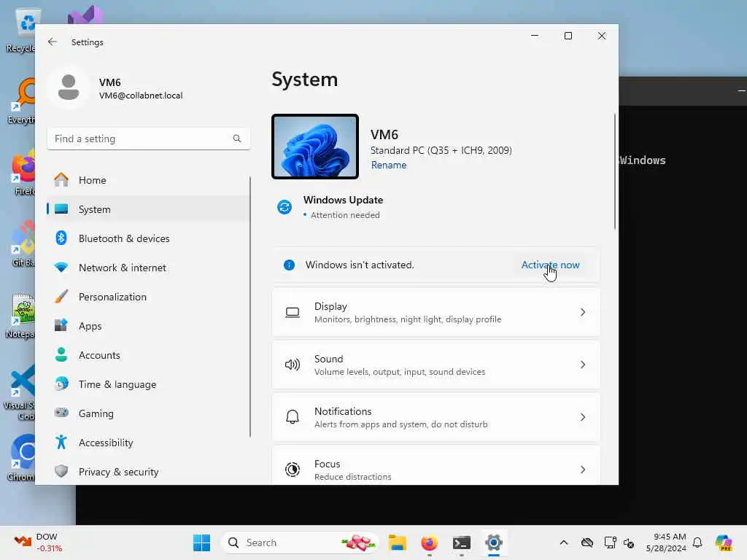747x560 pixels.
Task: Click the cloud sync tray icon
Action: coord(587,542)
